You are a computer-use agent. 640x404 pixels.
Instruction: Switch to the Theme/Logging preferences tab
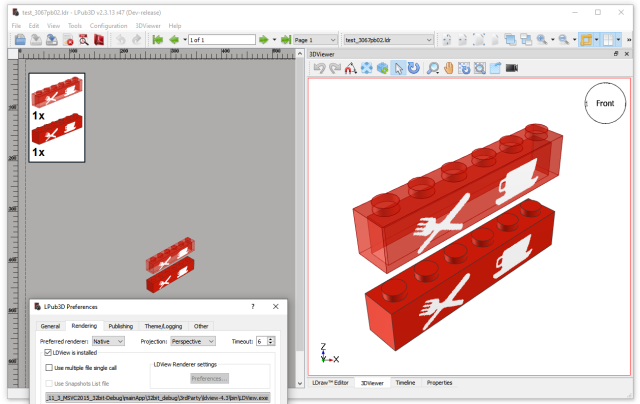coord(163,326)
